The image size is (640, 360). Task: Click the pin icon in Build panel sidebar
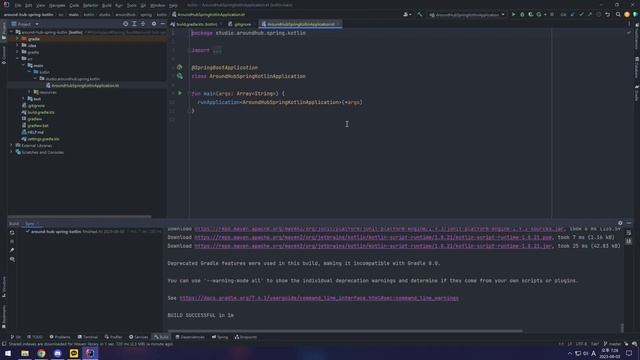coord(12,250)
